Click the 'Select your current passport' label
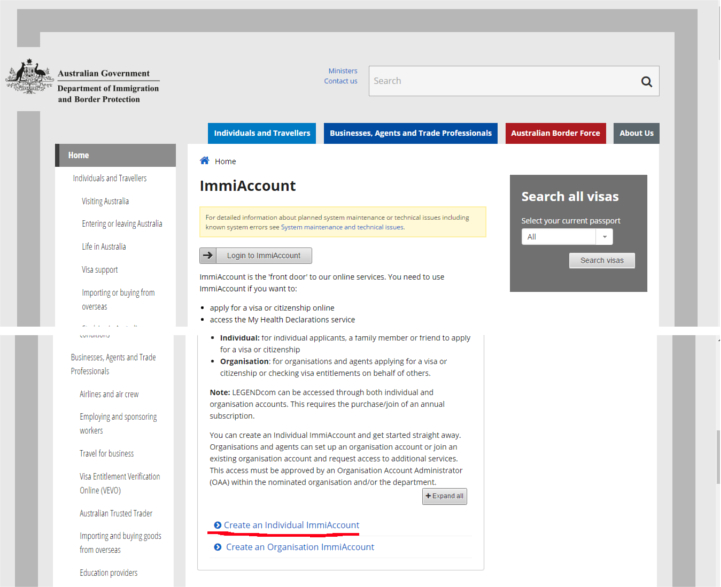 point(571,221)
